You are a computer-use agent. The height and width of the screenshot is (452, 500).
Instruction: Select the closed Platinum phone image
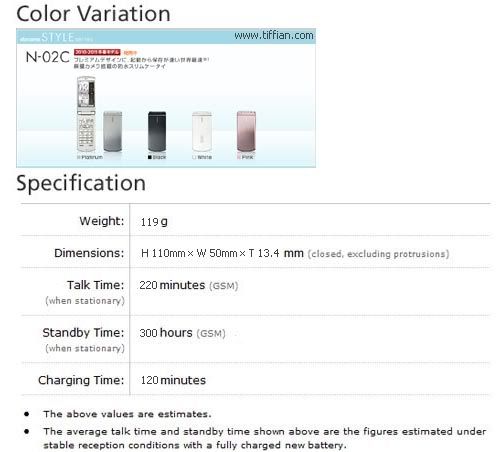pyautogui.click(x=113, y=131)
